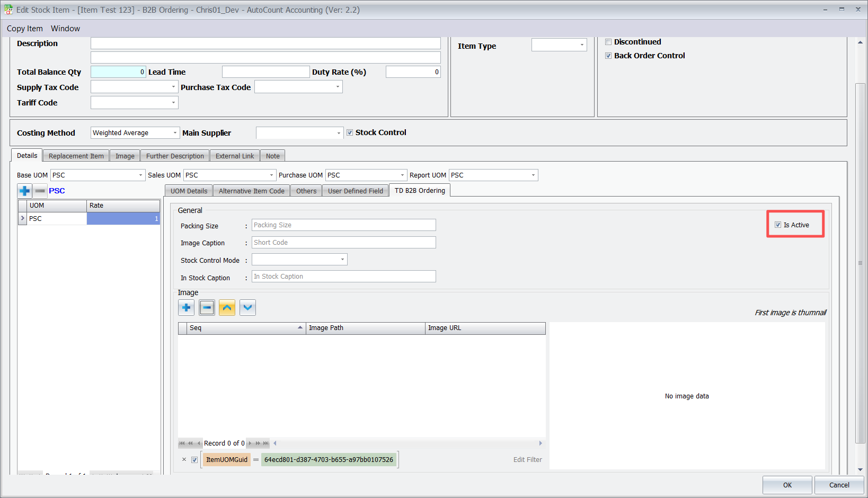Switch to the UOM Details tab
This screenshot has width=868, height=498.
tap(189, 191)
